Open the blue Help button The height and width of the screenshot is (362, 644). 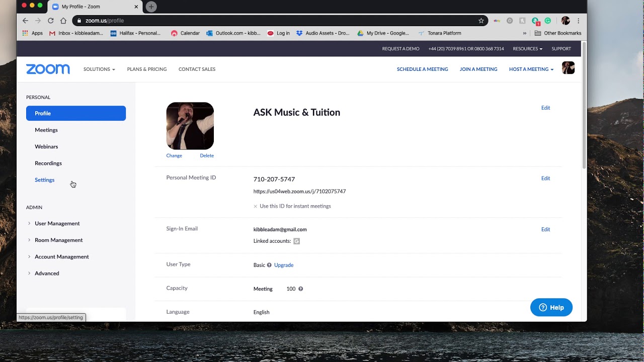551,308
